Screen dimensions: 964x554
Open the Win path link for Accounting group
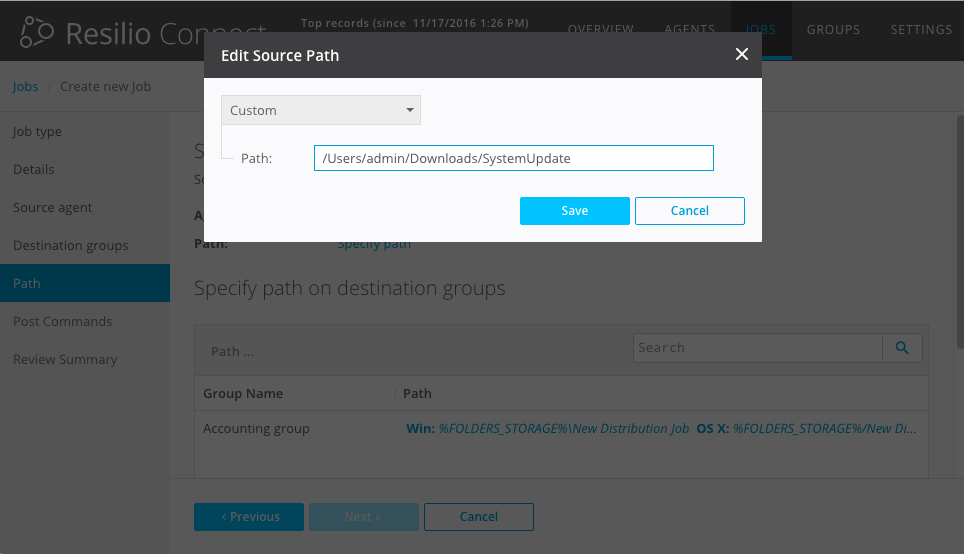click(x=547, y=428)
